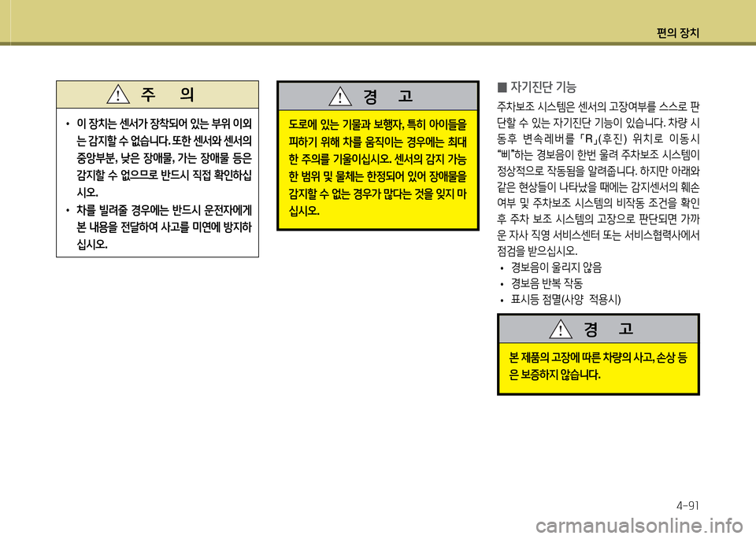Click the line starting 도로에 있는 기물과 보행자
The height and width of the screenshot is (539, 756).
point(377,125)
